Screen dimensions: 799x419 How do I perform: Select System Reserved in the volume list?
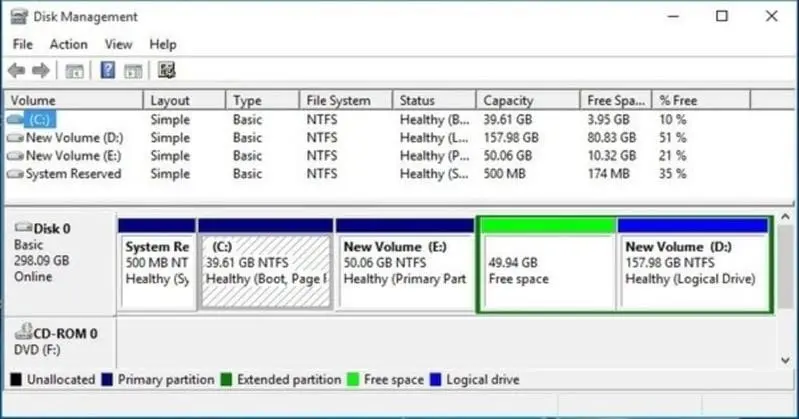coord(73,174)
